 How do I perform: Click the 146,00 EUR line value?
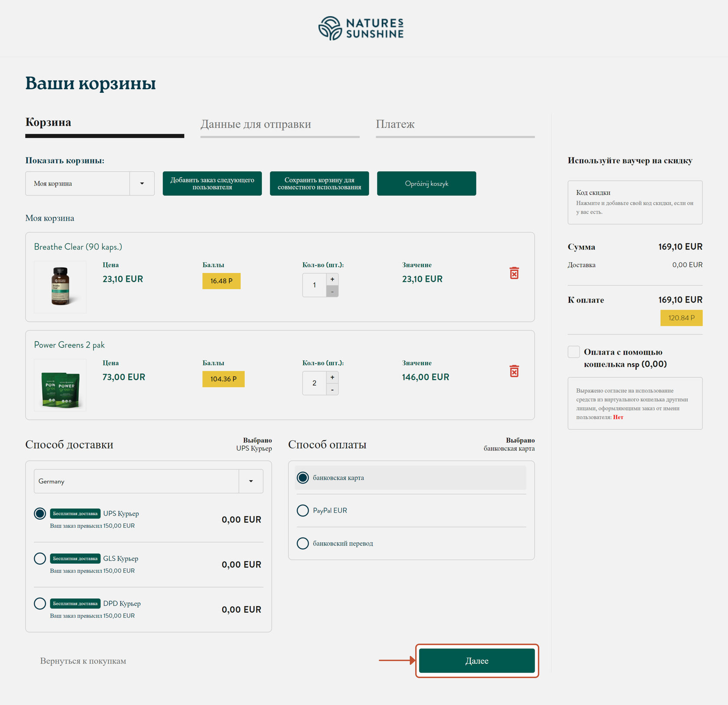(x=426, y=377)
